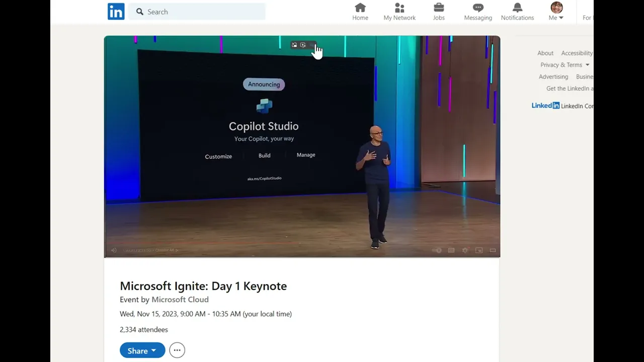Image resolution: width=644 pixels, height=362 pixels.
Task: Click the Search input field
Action: click(197, 12)
